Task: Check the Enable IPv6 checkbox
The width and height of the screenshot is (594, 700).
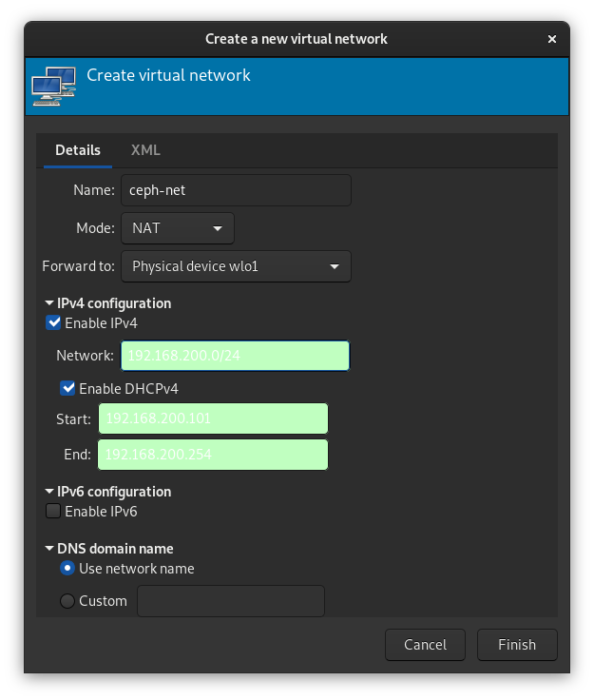Action: click(53, 511)
